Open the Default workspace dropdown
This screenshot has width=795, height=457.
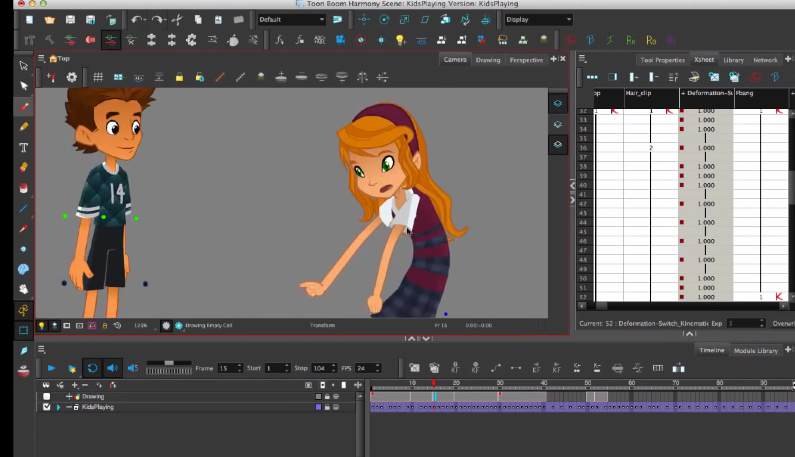[x=290, y=19]
